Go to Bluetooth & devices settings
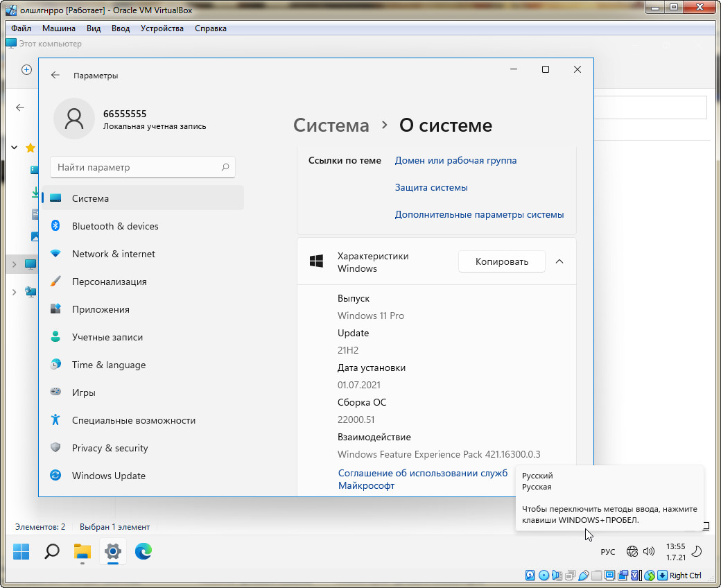 [x=115, y=226]
